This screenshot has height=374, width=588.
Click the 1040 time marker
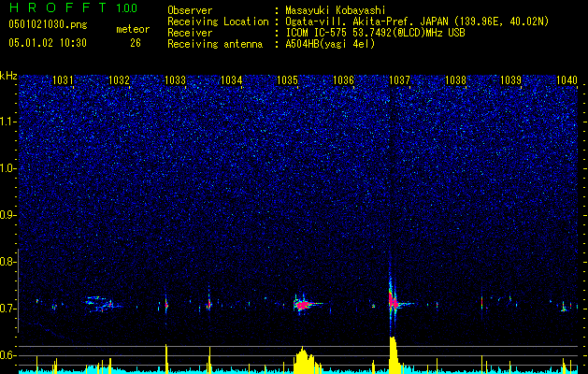(566, 79)
